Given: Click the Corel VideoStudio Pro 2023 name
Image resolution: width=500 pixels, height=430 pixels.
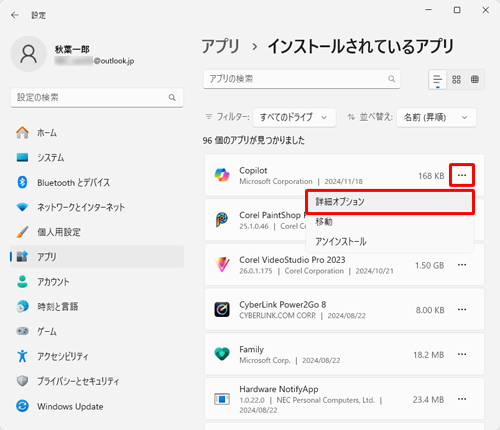Looking at the screenshot, I should coord(292,260).
